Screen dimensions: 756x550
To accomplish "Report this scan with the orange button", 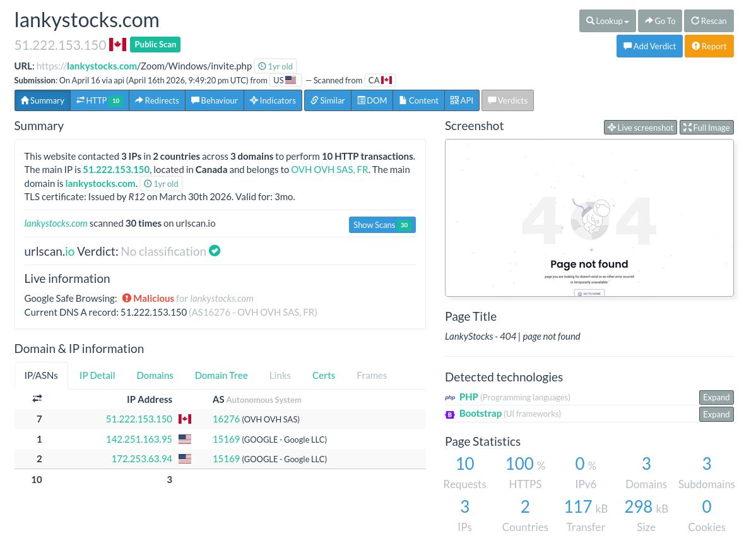I will click(x=709, y=46).
